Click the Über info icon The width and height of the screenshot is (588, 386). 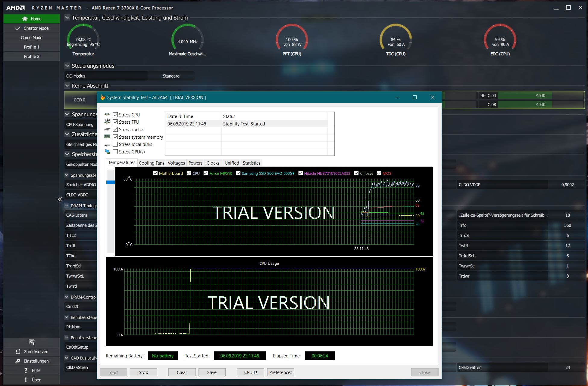click(x=26, y=380)
